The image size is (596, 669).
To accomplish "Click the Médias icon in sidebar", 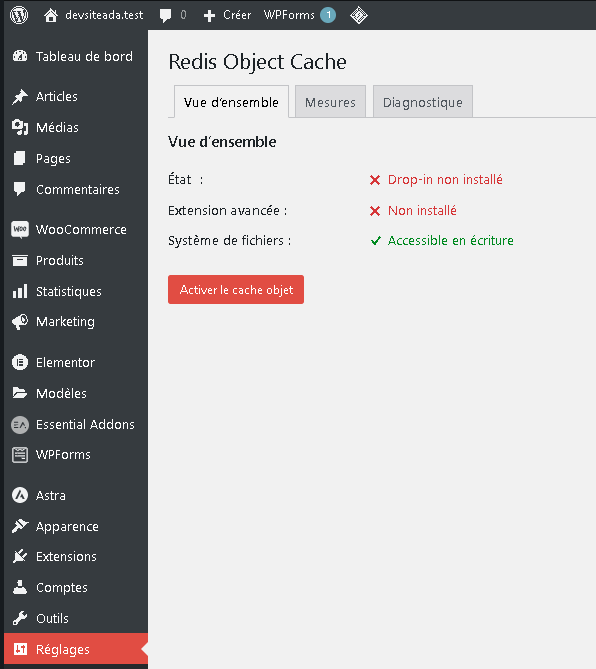I will coord(20,127).
